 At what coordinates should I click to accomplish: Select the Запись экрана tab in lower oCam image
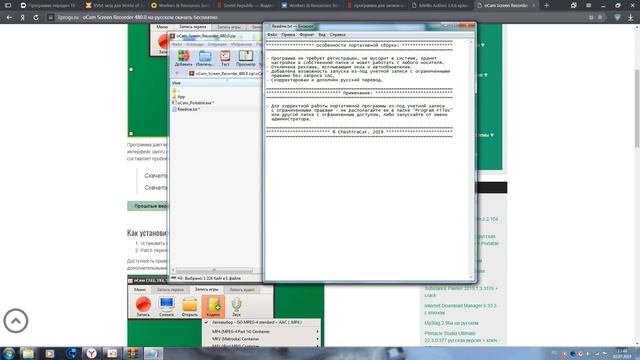pyautogui.click(x=170, y=289)
